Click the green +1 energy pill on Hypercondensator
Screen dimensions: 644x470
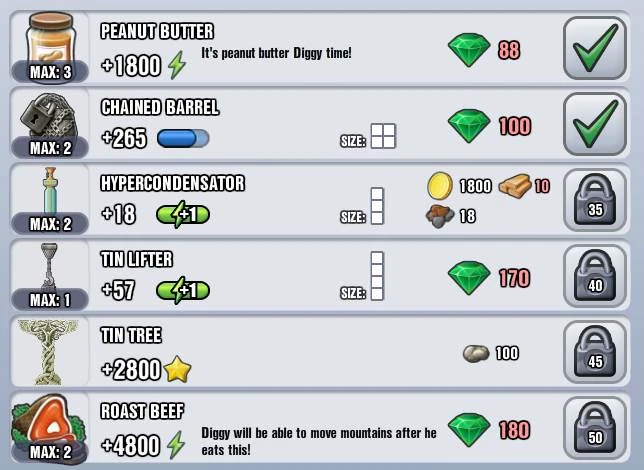click(183, 214)
